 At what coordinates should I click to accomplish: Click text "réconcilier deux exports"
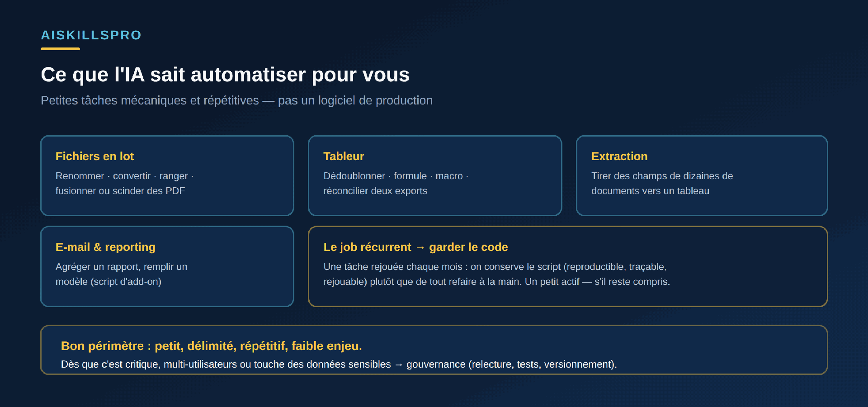point(375,191)
